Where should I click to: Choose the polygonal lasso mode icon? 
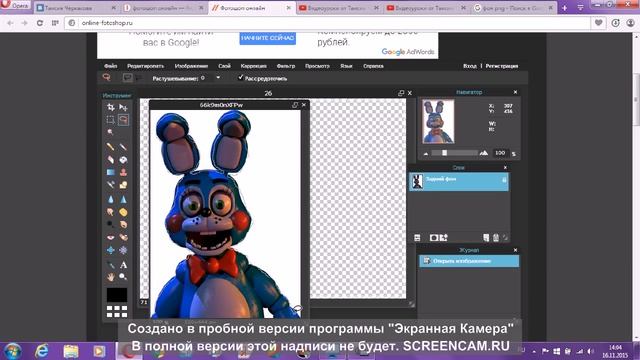click(139, 78)
